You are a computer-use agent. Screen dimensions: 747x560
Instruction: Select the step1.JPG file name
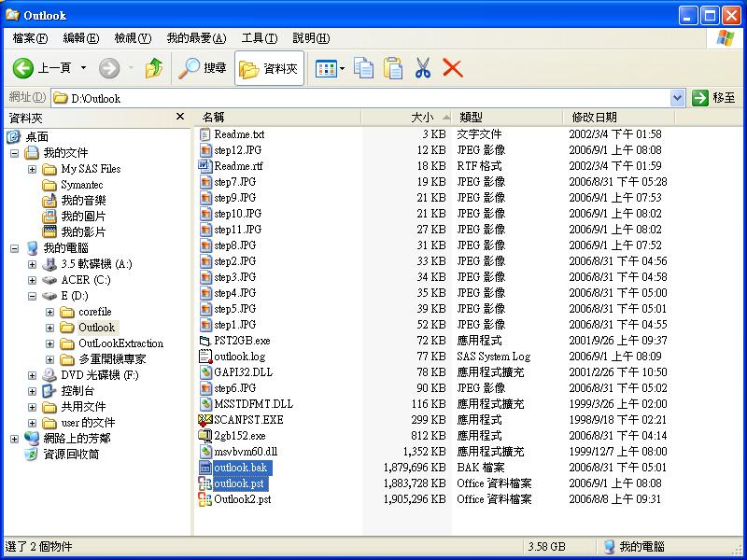click(x=235, y=325)
